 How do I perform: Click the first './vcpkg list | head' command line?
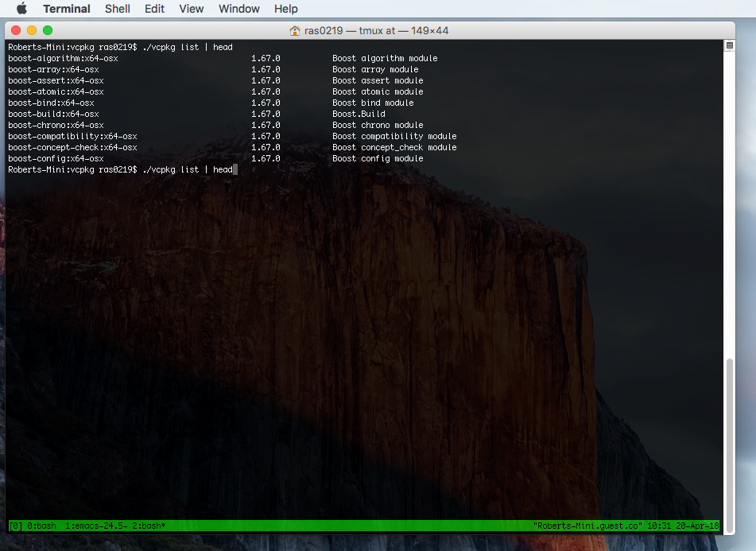point(188,47)
